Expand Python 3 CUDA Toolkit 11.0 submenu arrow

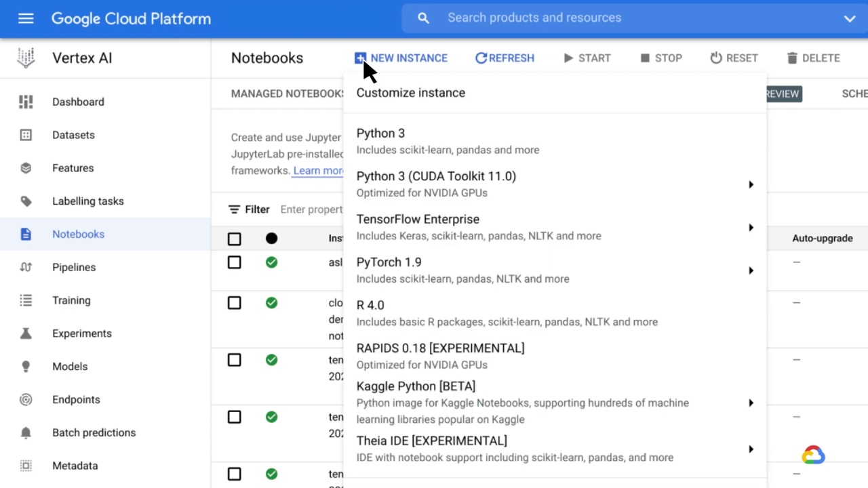751,184
